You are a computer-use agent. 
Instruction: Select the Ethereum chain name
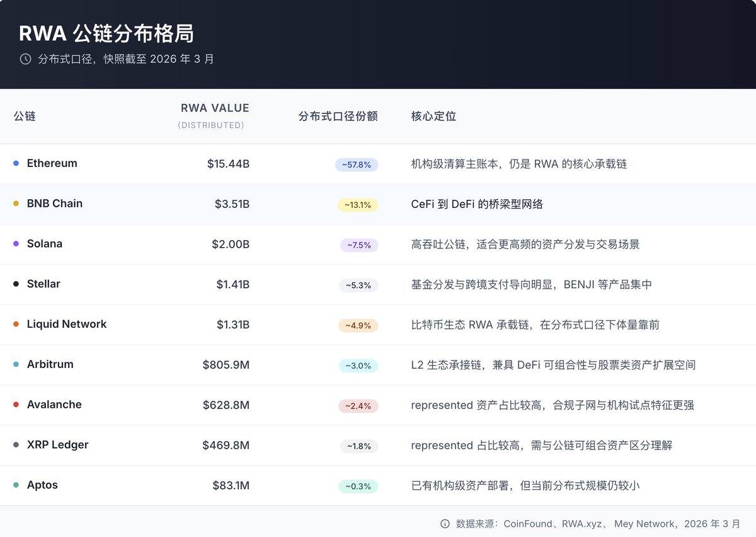point(52,163)
